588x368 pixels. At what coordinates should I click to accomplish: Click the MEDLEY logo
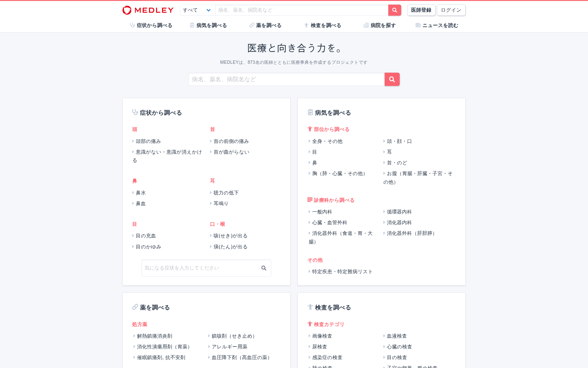tap(148, 10)
